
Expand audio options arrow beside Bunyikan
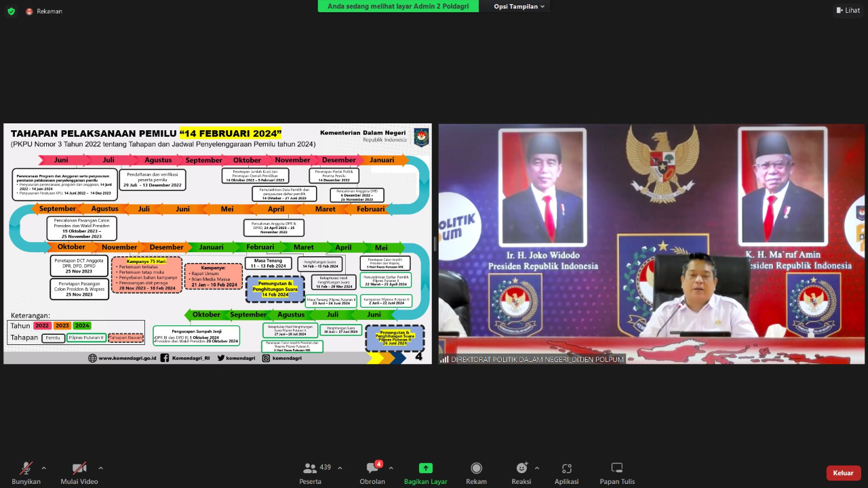coord(44,468)
